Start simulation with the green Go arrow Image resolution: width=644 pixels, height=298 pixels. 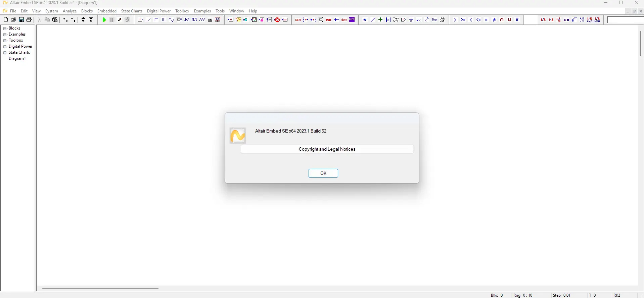coord(104,20)
